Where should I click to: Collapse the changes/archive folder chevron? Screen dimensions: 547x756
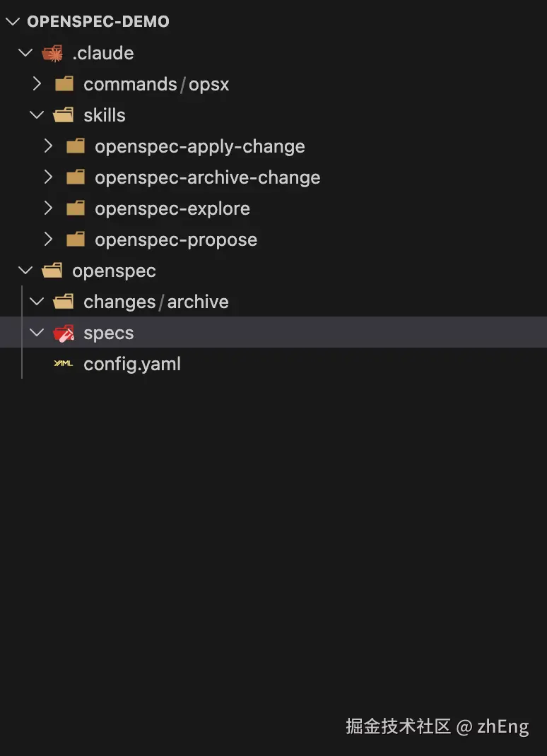(37, 302)
